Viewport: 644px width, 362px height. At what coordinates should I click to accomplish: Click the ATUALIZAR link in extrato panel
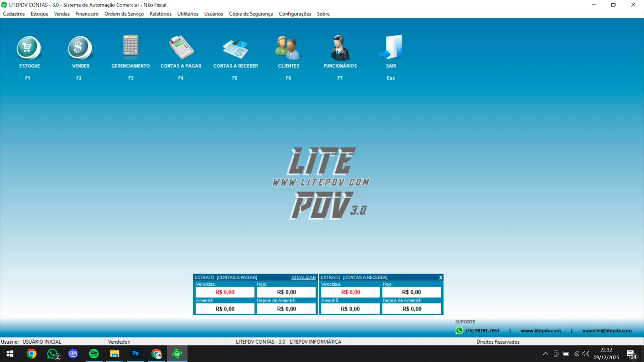coord(303,277)
